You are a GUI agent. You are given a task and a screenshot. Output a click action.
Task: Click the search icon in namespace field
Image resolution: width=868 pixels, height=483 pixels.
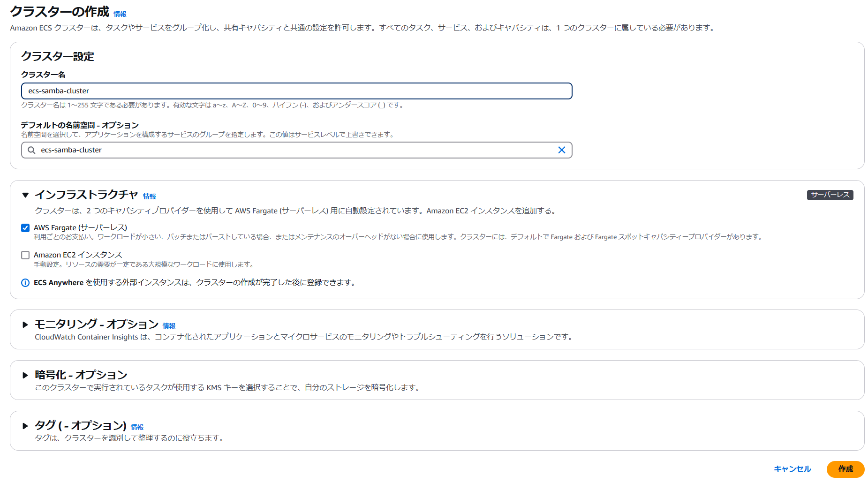point(31,150)
